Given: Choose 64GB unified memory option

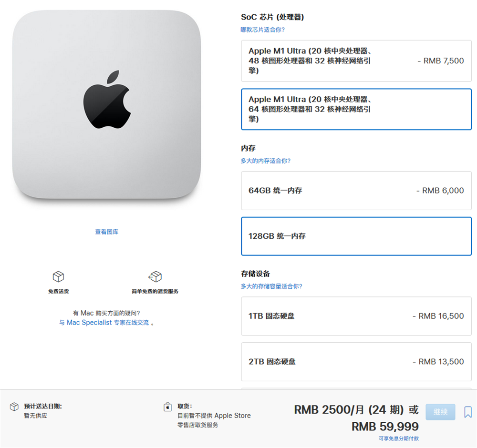Looking at the screenshot, I should pyautogui.click(x=356, y=191).
